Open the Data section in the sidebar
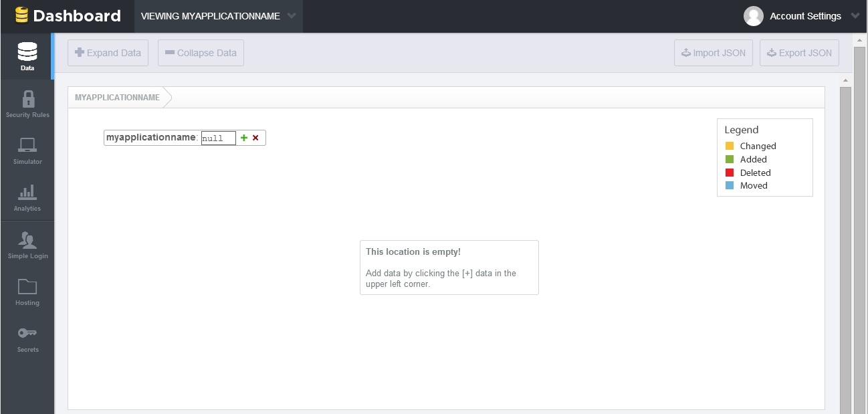The image size is (868, 414). pos(27,56)
